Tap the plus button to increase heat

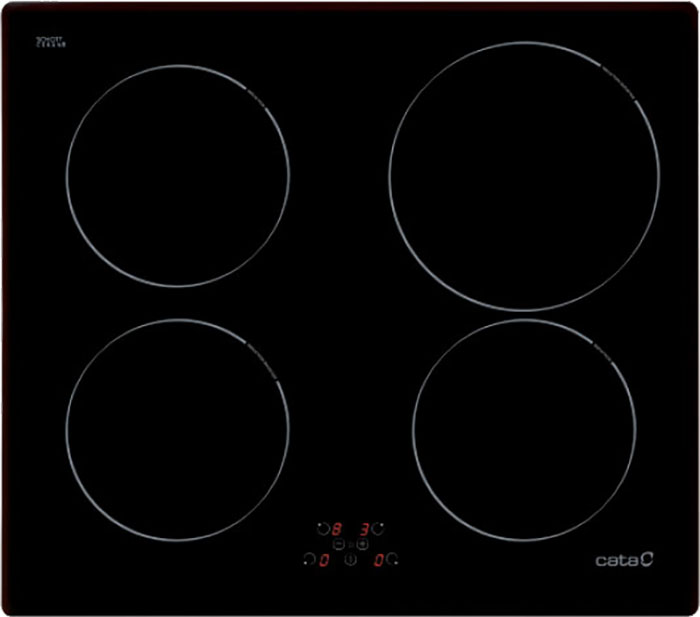point(362,545)
